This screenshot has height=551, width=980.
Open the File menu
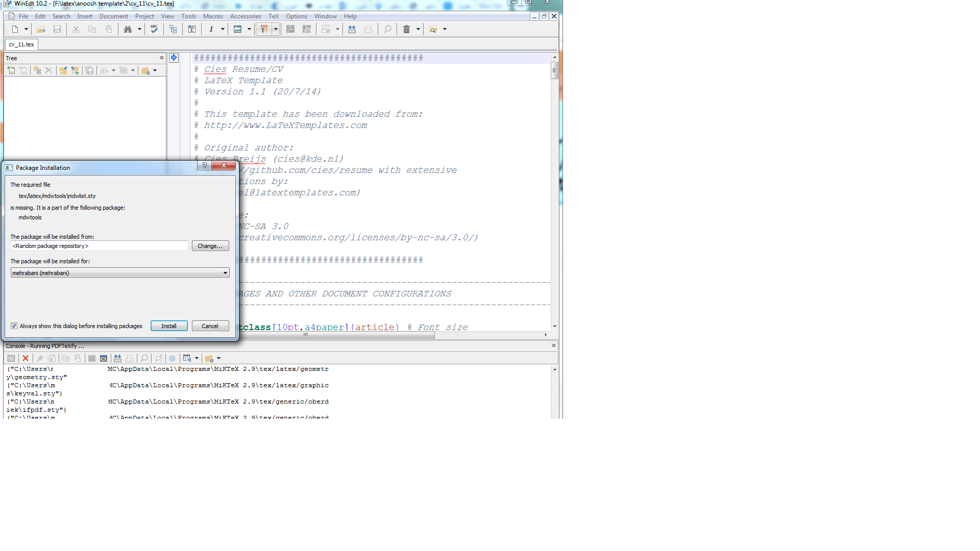click(23, 16)
